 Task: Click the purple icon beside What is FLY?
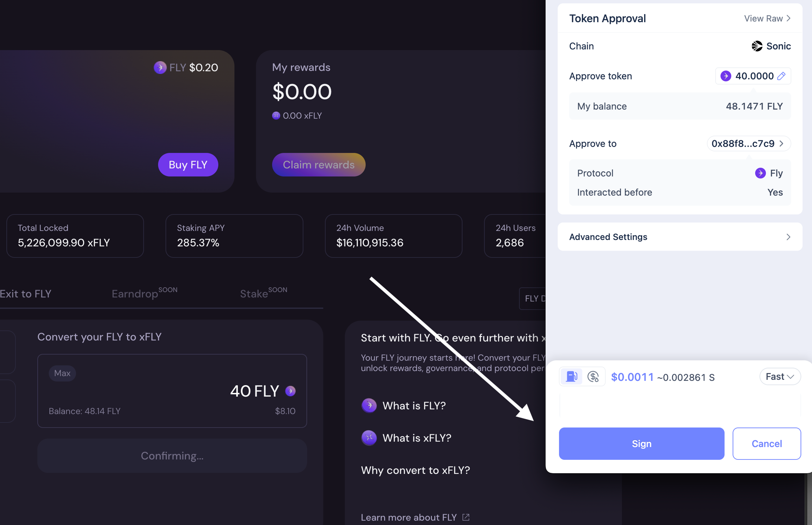[x=369, y=406]
